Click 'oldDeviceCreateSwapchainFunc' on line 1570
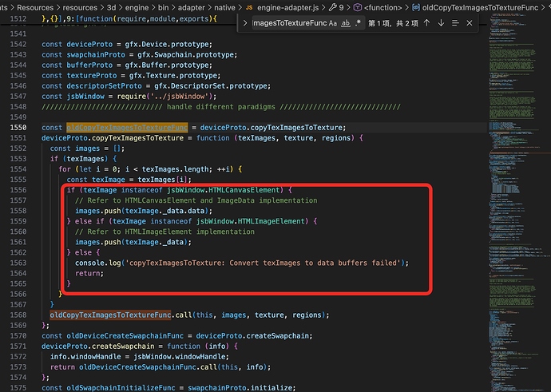The image size is (551, 392). coord(125,336)
